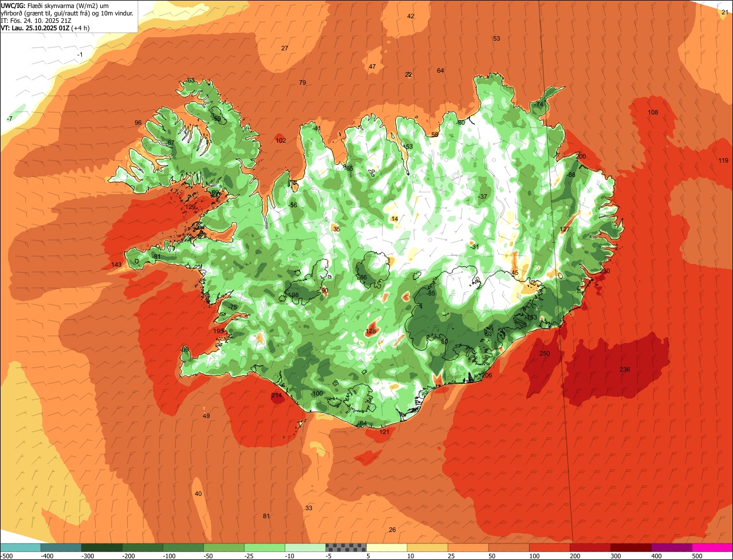733x560 pixels.
Task: Click the '-74' value in Northeast Iceland
Action: pyautogui.click(x=538, y=105)
